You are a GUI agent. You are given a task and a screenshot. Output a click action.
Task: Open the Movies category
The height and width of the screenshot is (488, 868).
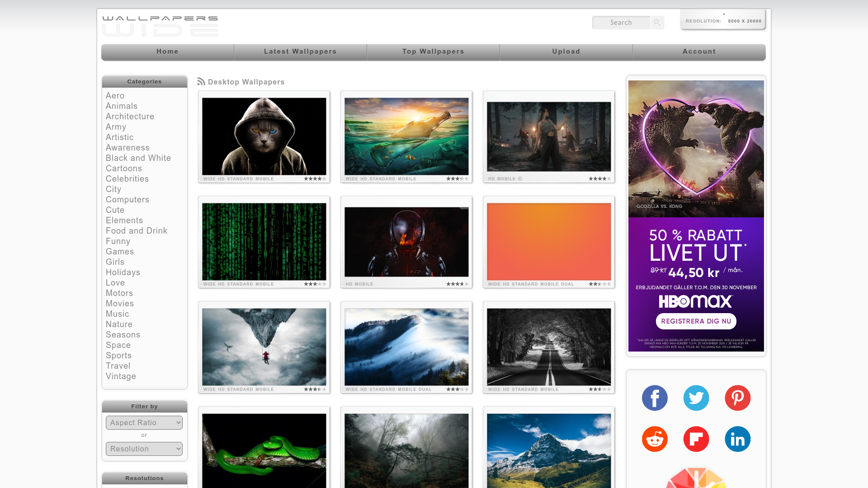pos(120,304)
